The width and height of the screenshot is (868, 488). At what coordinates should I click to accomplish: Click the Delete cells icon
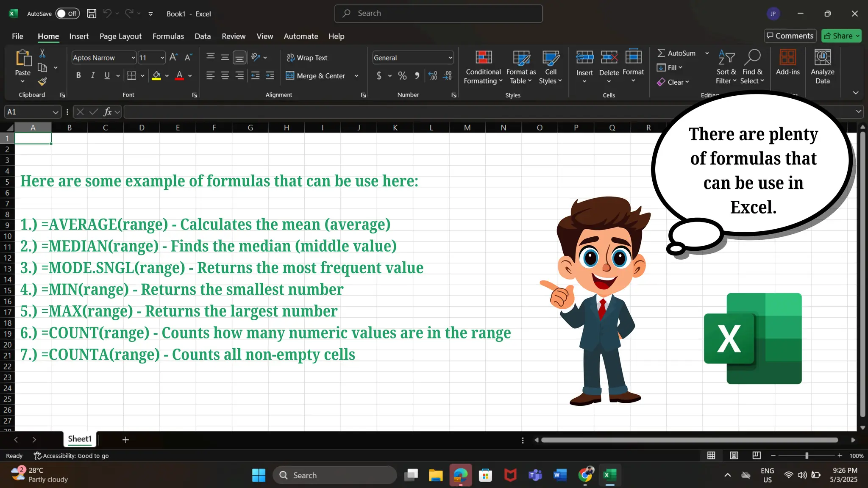(x=609, y=57)
